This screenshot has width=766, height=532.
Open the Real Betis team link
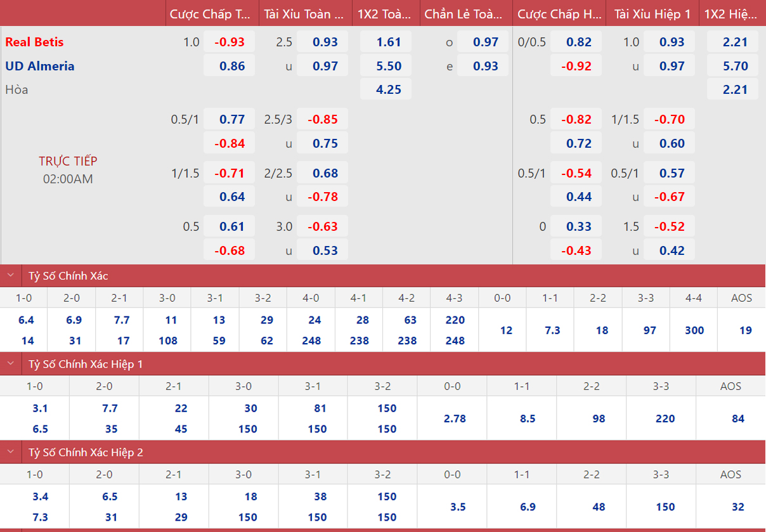(35, 42)
